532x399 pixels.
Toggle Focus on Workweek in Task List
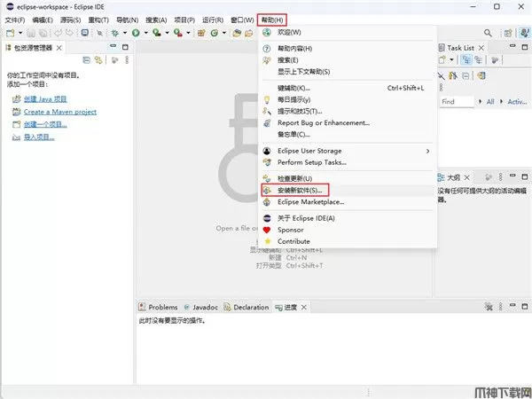click(x=495, y=60)
